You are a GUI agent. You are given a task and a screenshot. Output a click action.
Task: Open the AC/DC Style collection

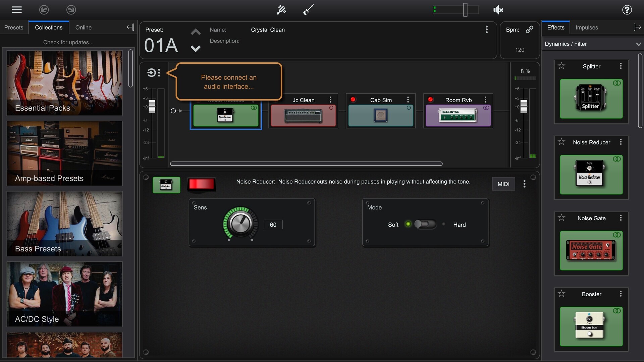click(x=65, y=294)
